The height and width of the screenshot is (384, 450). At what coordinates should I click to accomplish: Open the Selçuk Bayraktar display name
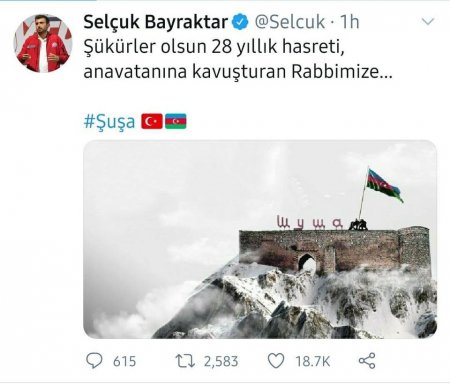coord(156,22)
